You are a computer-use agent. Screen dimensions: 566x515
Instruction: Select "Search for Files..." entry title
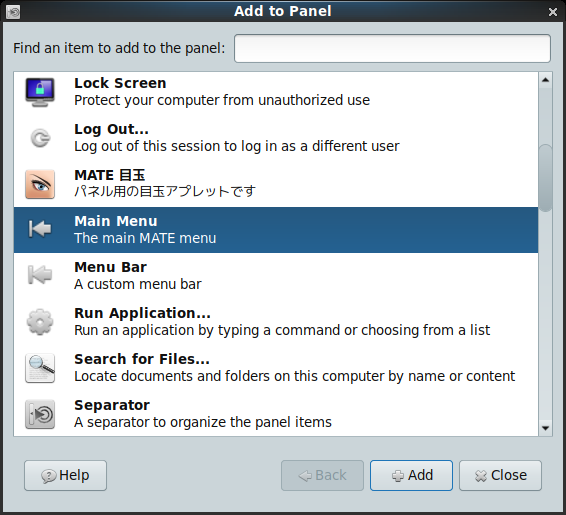[142, 359]
